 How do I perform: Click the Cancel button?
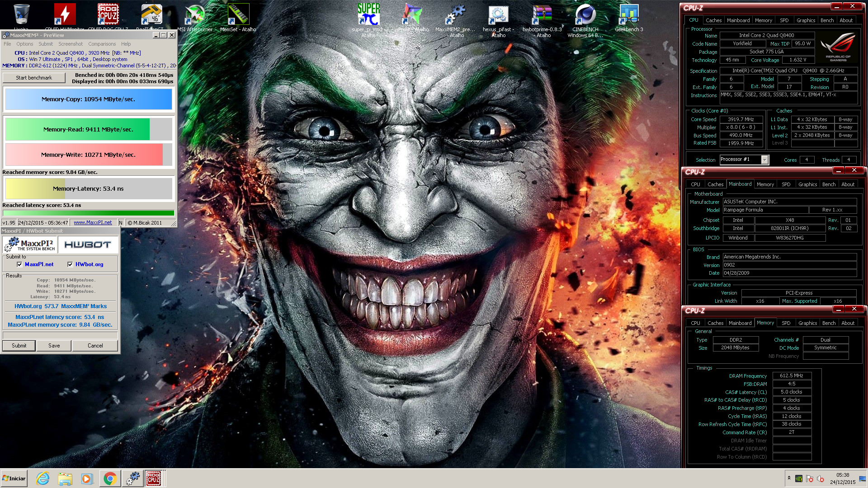click(x=95, y=346)
